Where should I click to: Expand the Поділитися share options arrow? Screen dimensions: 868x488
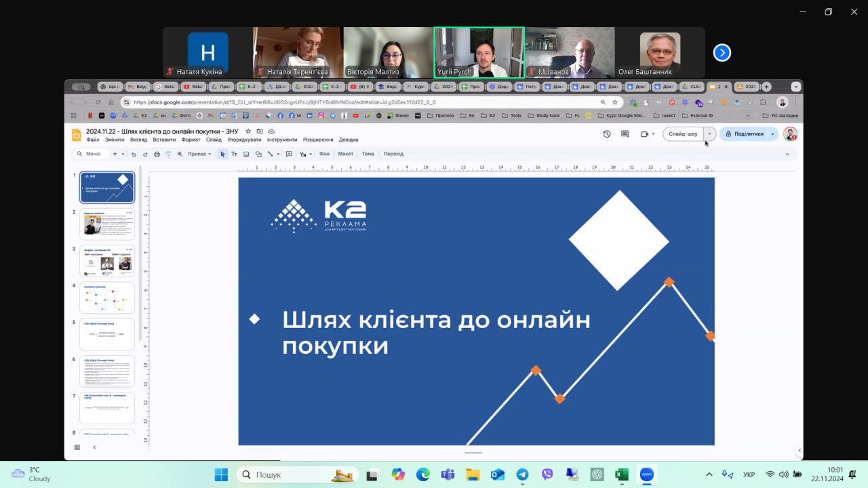772,134
